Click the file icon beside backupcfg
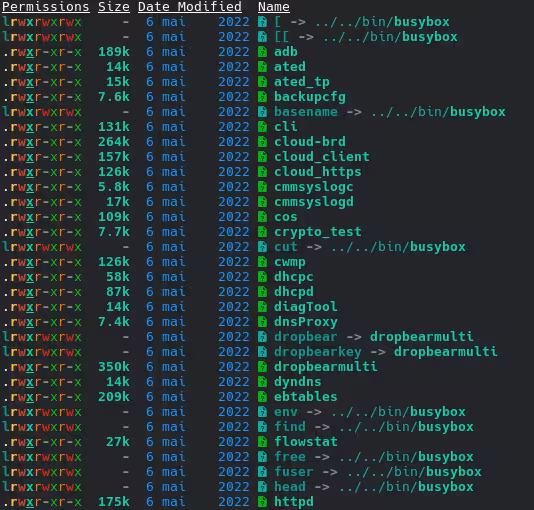 (262, 97)
